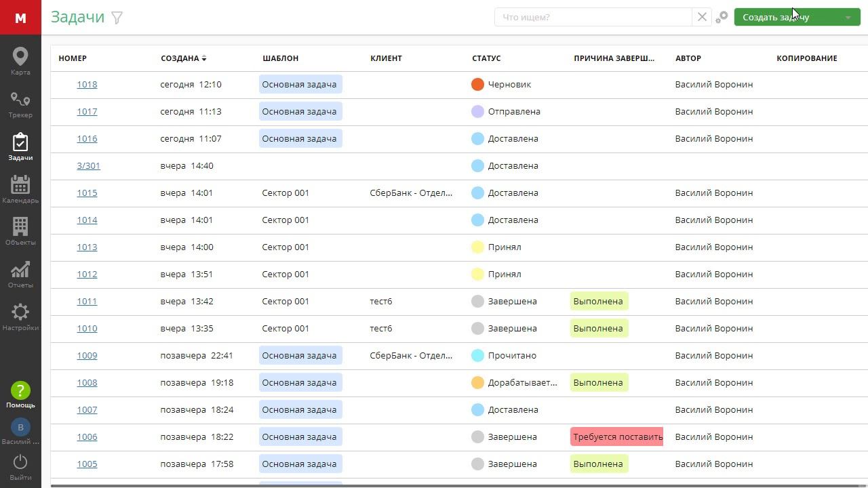This screenshot has width=868, height=488.
Task: Click date позавчера 22:41 cell
Action: (x=197, y=356)
